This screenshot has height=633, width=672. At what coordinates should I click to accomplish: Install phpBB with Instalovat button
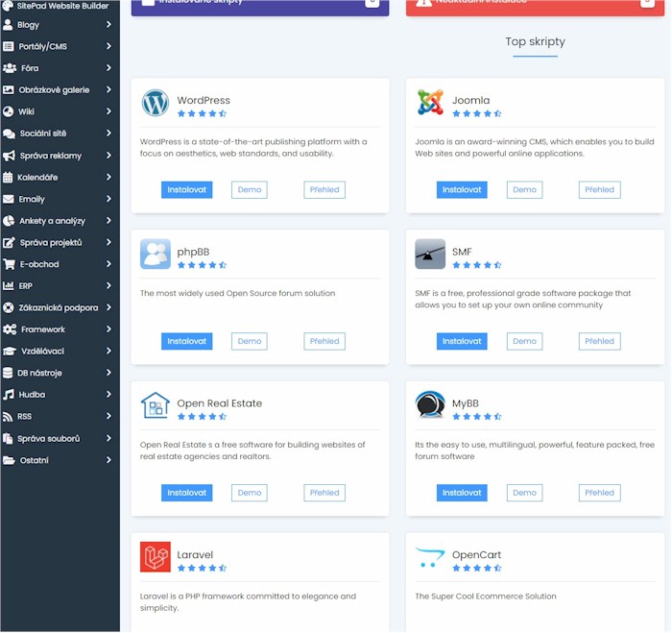[187, 341]
